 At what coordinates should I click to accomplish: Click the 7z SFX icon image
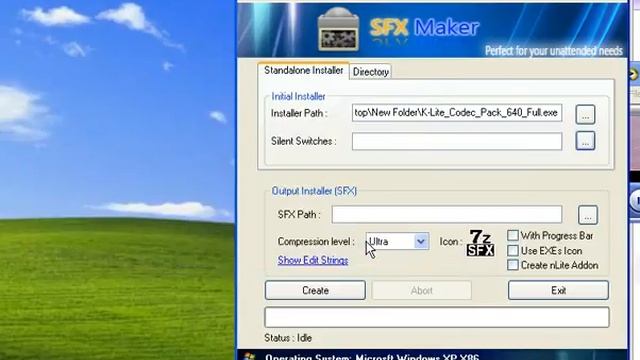[480, 243]
